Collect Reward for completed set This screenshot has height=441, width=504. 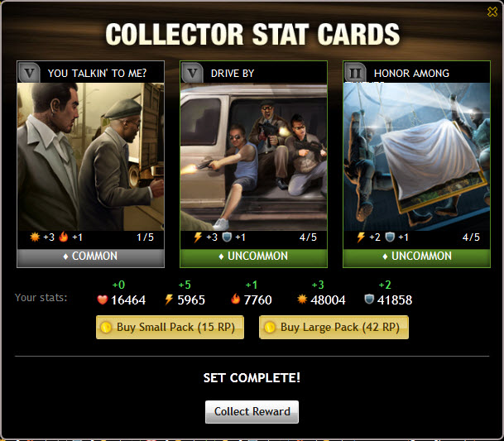(x=252, y=412)
